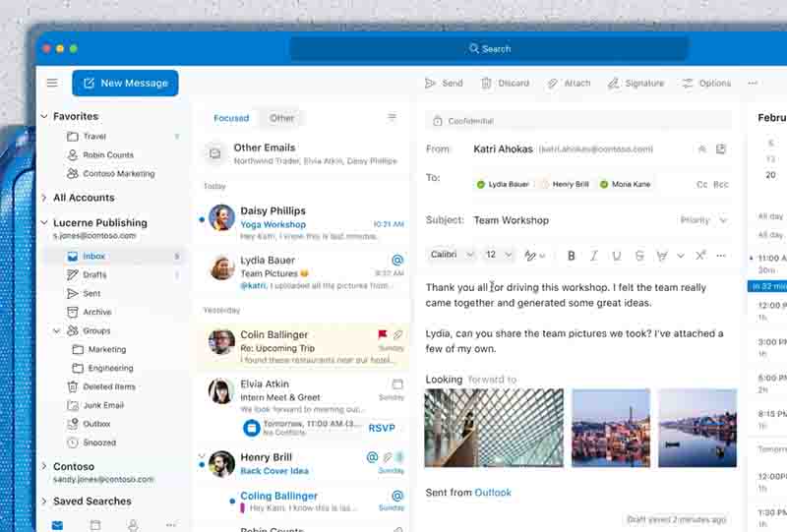Expand the Contoso account
This screenshot has width=787, height=532.
coord(44,466)
